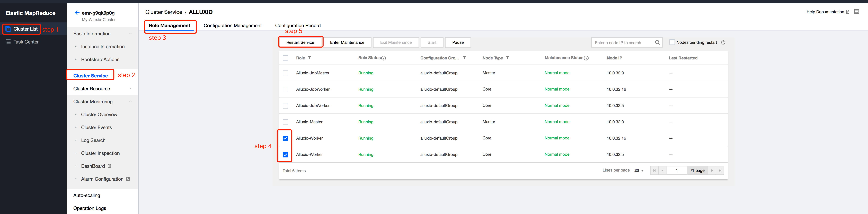868x214 pixels.
Task: Uncheck the Alluxio-Worker 10.0.32.16 row checkbox
Action: (285, 138)
